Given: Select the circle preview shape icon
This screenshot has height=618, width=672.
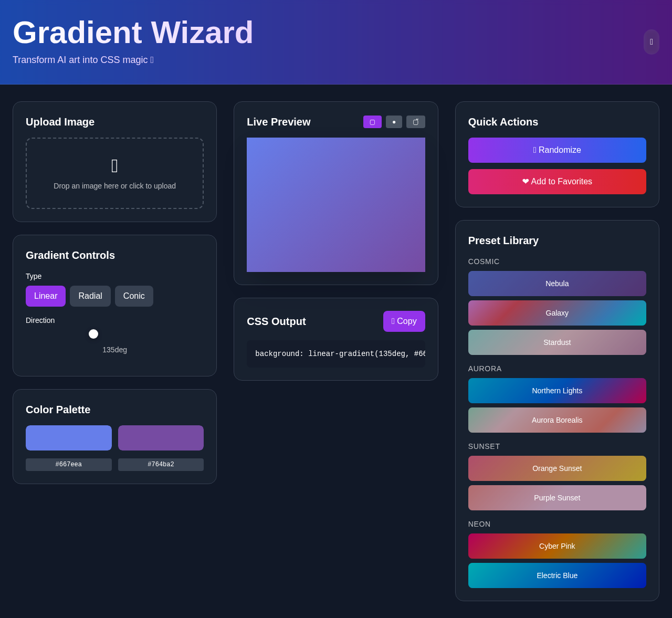Looking at the screenshot, I should coord(394,121).
